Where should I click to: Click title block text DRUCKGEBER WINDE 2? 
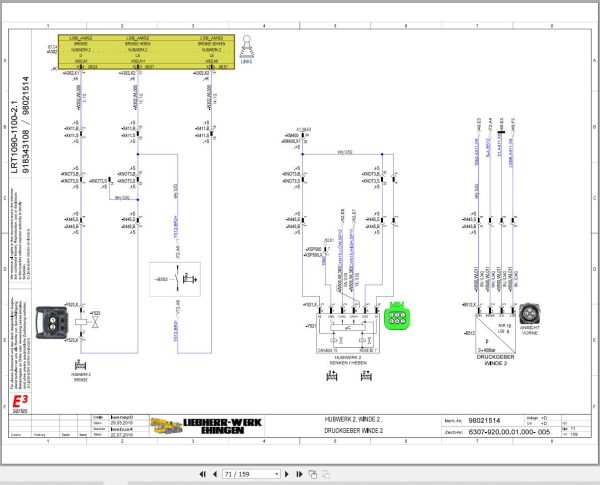point(354,431)
